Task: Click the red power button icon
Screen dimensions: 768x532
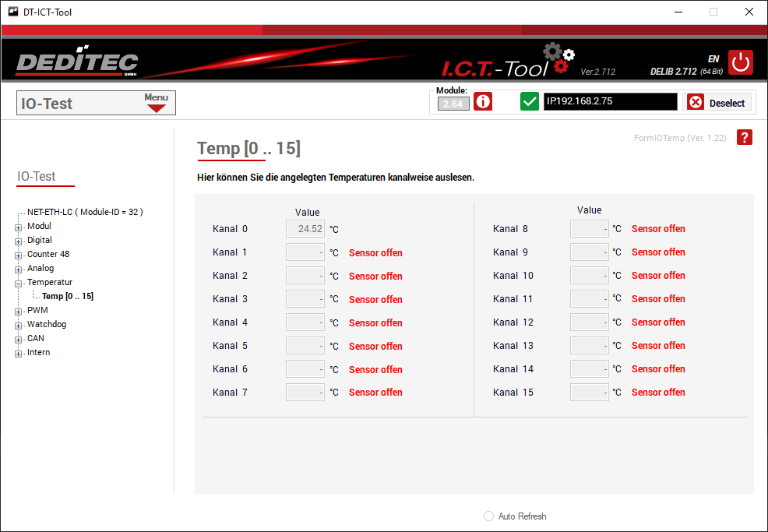Action: (741, 62)
